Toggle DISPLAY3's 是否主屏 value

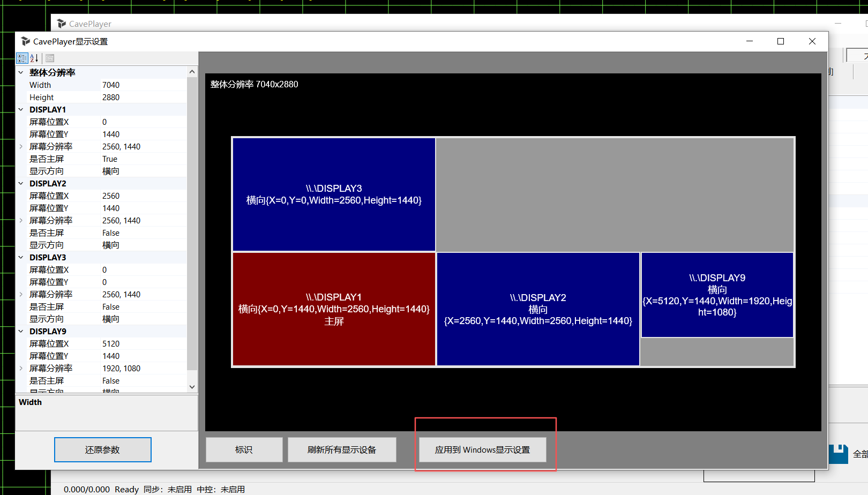(x=110, y=306)
